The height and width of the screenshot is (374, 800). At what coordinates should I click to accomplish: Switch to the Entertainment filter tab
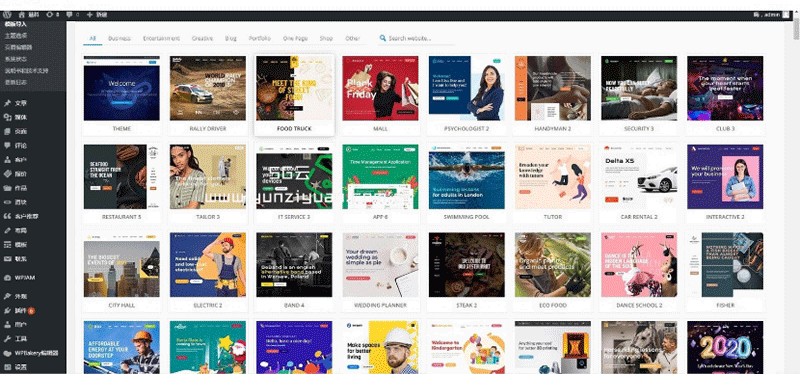click(161, 38)
